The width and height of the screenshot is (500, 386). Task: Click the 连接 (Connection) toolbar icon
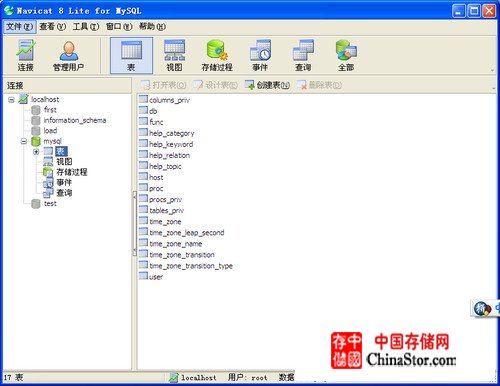pos(26,55)
